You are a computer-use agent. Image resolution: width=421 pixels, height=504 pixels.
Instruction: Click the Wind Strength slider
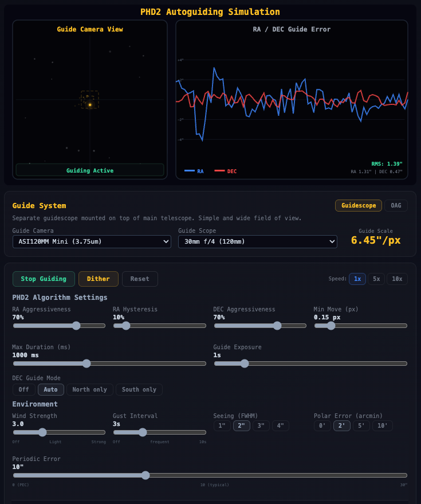click(x=59, y=432)
